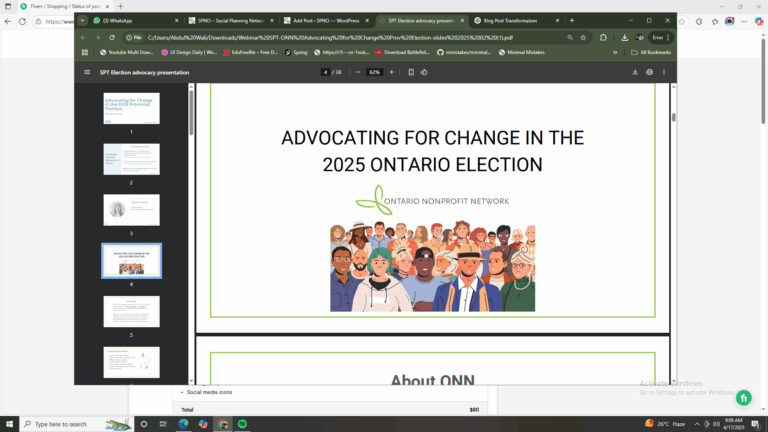Select page 2 thumbnail in sidebar
The image size is (768, 432).
coord(131,159)
